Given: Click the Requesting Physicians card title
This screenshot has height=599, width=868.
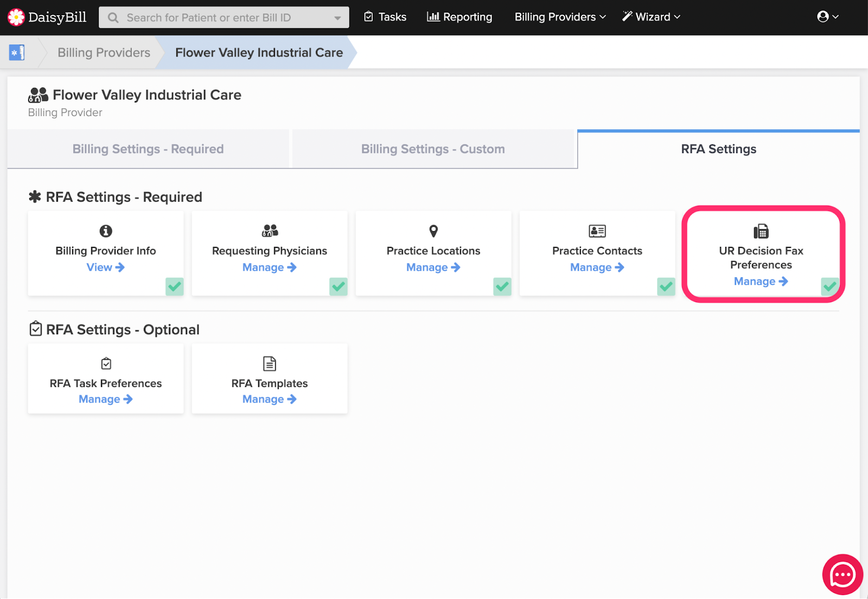Looking at the screenshot, I should click(x=270, y=251).
